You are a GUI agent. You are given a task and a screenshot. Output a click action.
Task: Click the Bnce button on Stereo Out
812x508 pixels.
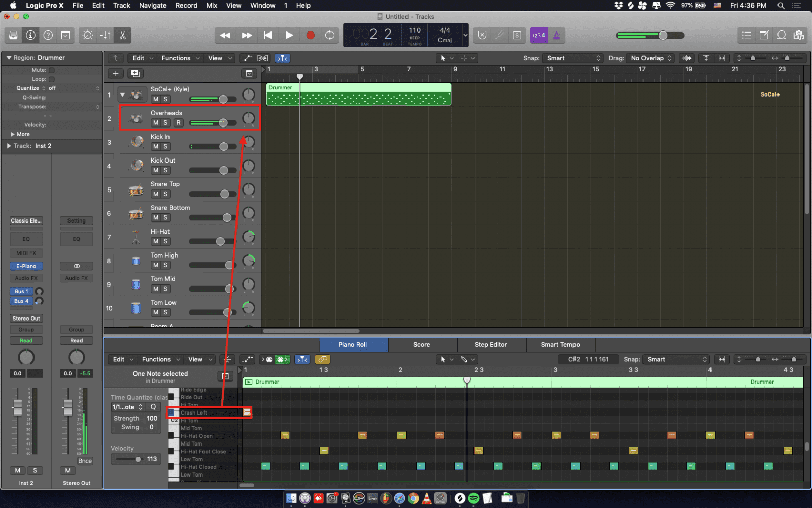click(85, 461)
